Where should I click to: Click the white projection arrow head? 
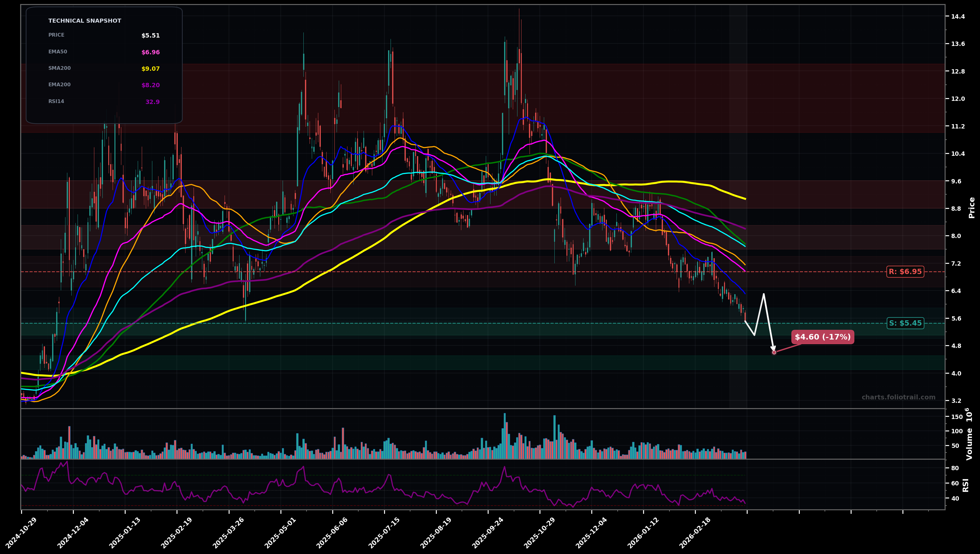click(x=773, y=347)
